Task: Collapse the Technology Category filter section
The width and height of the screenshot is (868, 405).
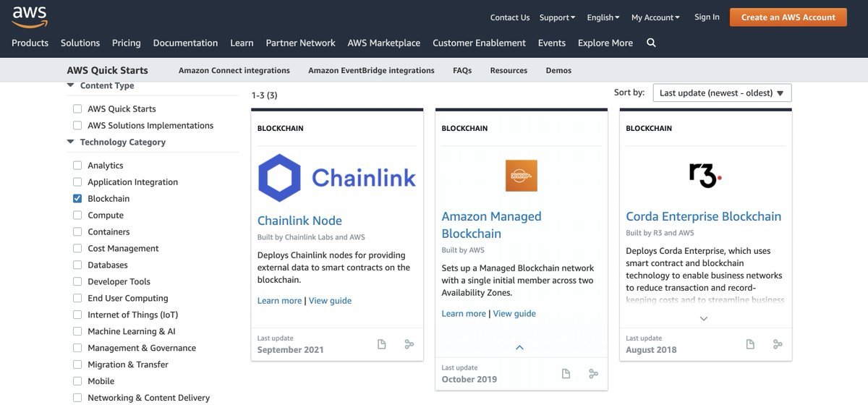Action: click(x=71, y=142)
